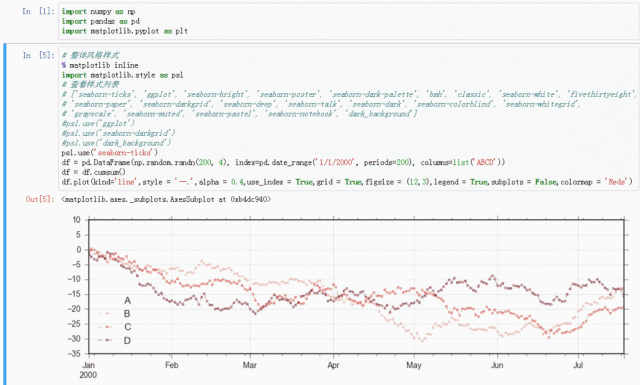Click the import matplotlib.pyplot as plt line
The image size is (640, 385).
124,31
